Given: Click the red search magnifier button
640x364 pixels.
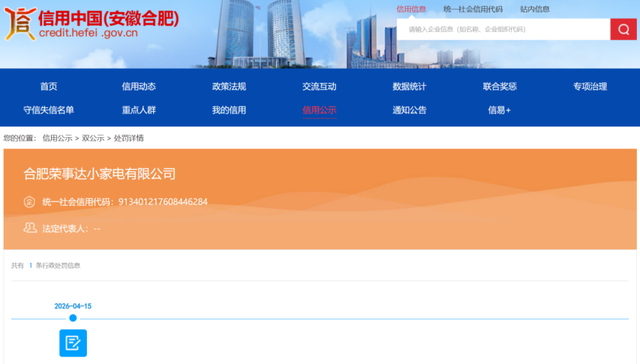Looking at the screenshot, I should (623, 29).
